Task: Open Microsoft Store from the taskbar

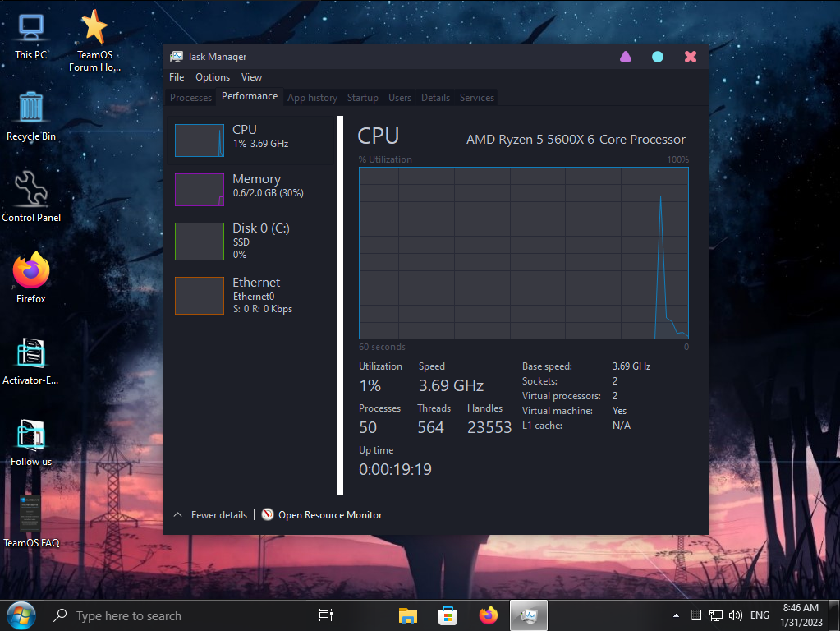Action: (x=448, y=615)
